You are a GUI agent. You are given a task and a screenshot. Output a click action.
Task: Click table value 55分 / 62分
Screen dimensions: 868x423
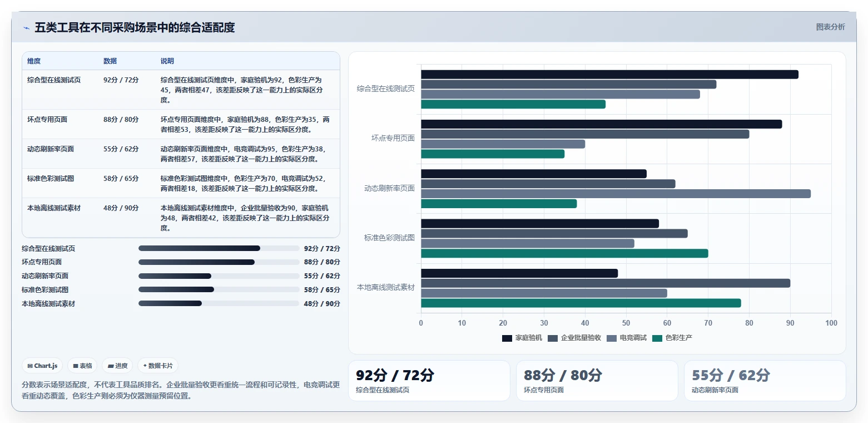121,149
